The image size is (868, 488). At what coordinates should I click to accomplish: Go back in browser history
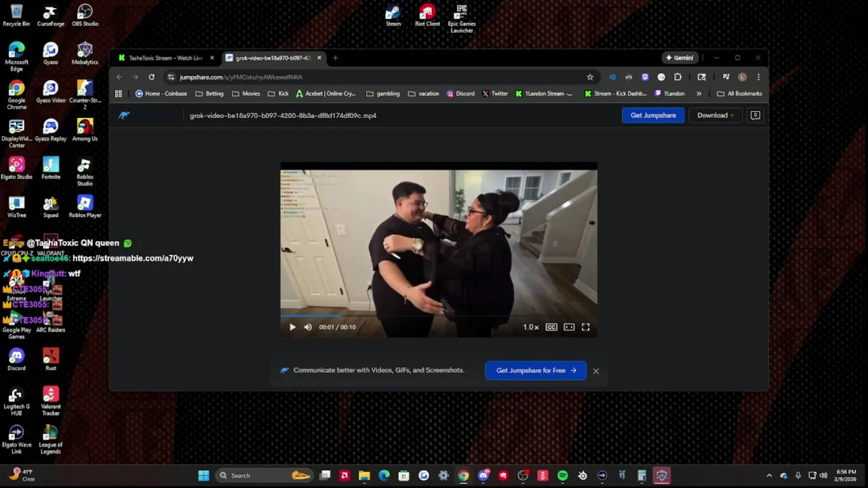119,77
